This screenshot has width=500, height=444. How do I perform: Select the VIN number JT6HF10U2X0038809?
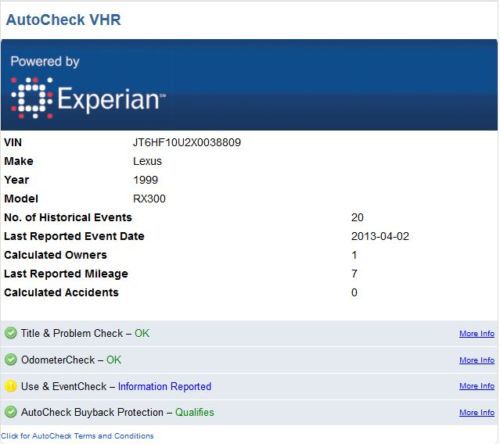[187, 142]
